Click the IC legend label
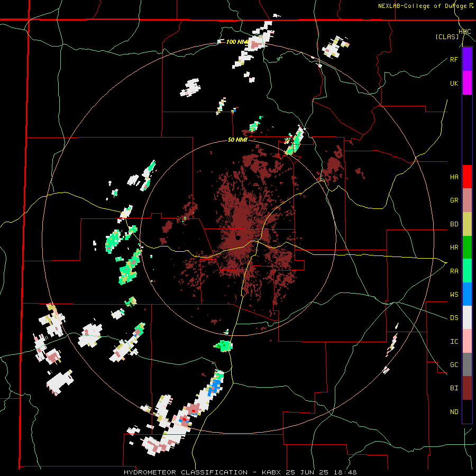 tap(454, 342)
